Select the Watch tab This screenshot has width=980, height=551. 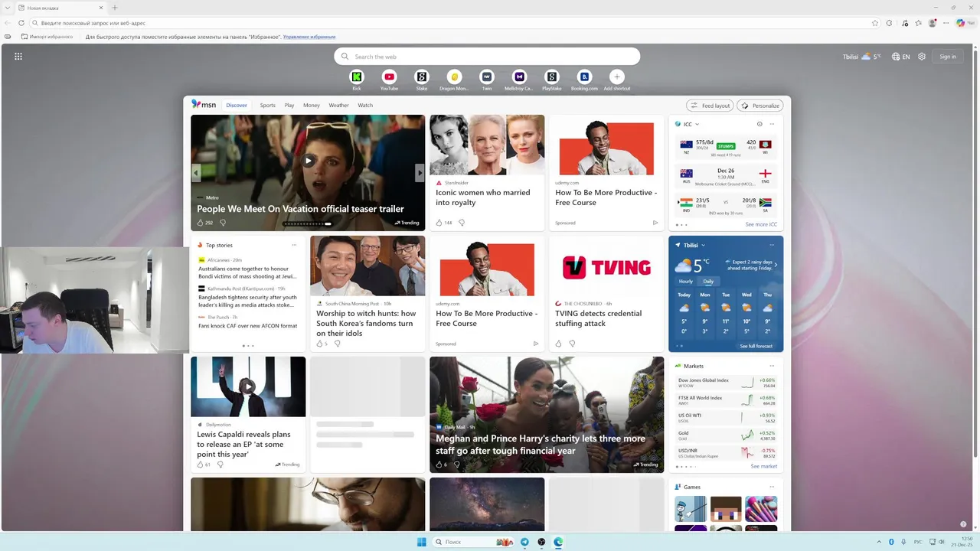point(365,106)
